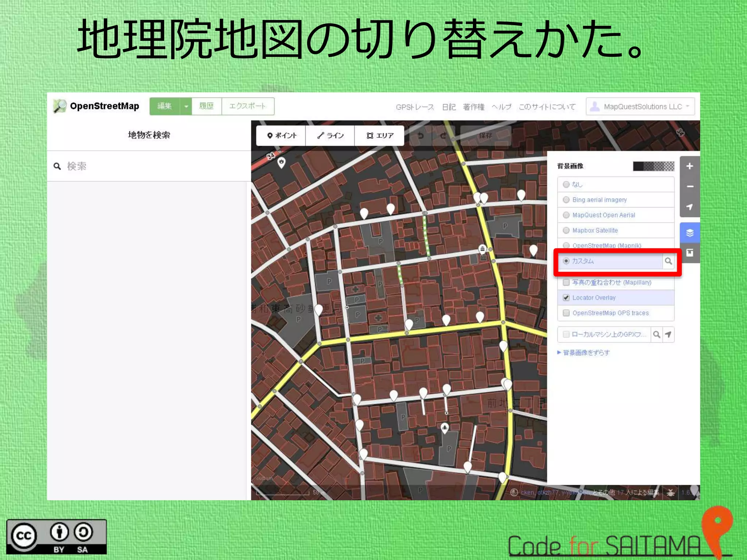
Task: Select Bing aerial imagery radio
Action: [566, 200]
